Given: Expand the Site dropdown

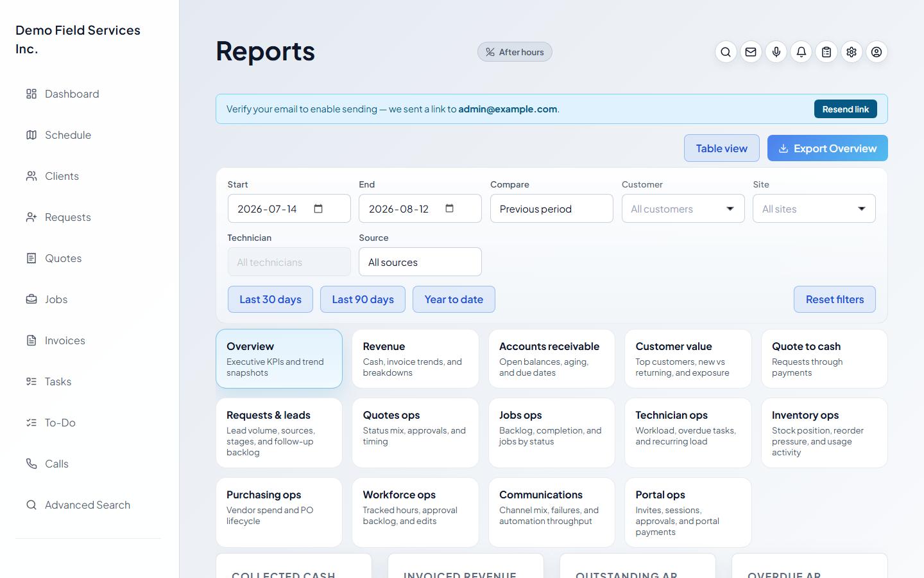Looking at the screenshot, I should (814, 209).
